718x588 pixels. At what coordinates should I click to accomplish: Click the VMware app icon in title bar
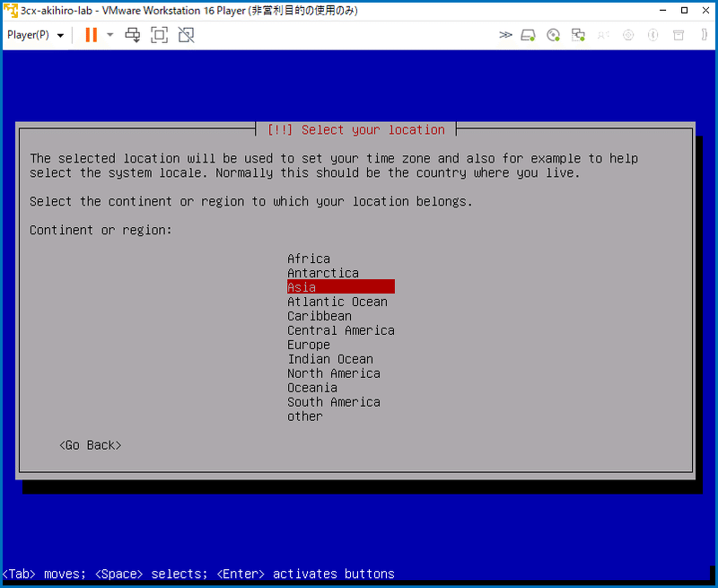pyautogui.click(x=11, y=10)
